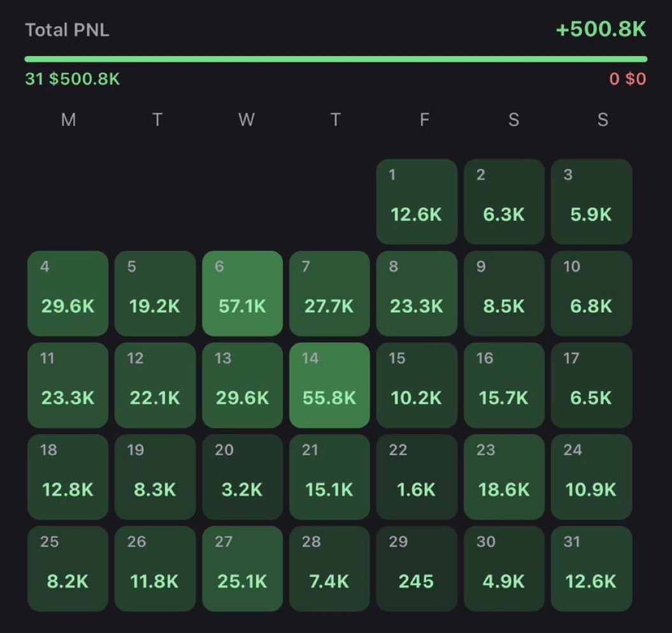The width and height of the screenshot is (672, 633).
Task: Select day 29 showing 245 profit
Action: click(x=417, y=569)
